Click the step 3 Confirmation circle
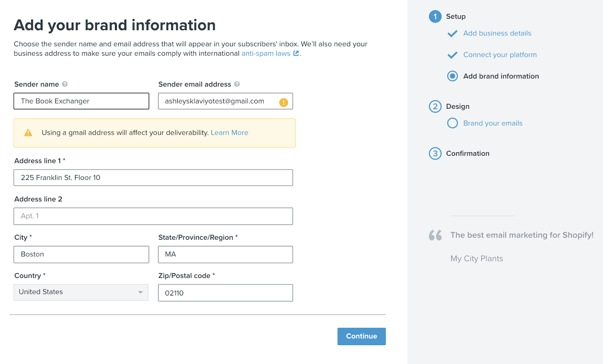The height and width of the screenshot is (364, 603). (435, 154)
